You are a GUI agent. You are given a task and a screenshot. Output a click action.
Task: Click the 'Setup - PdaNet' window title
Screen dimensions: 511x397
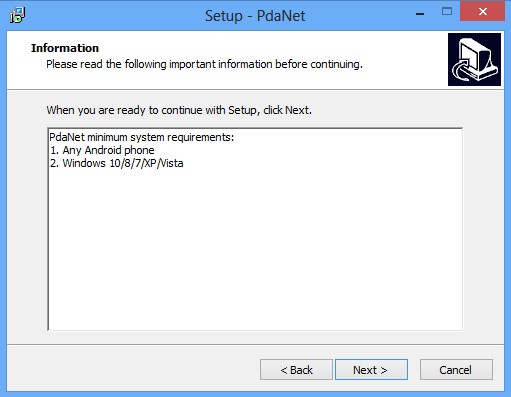[255, 16]
